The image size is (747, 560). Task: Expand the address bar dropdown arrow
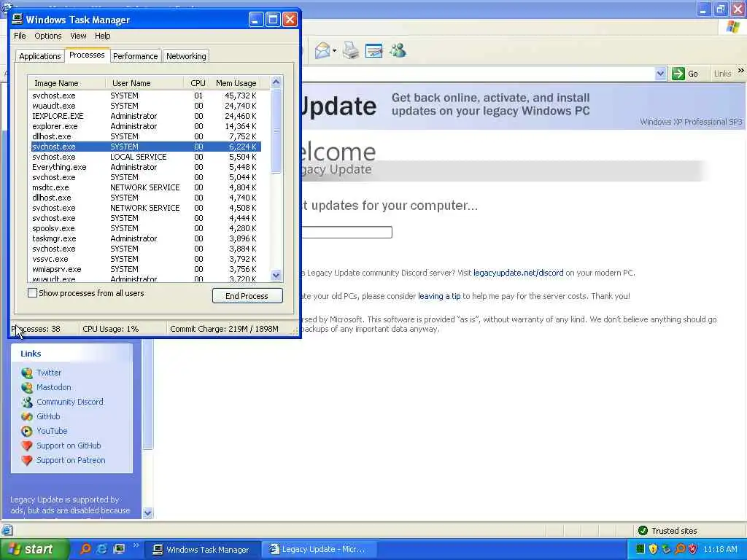(660, 74)
